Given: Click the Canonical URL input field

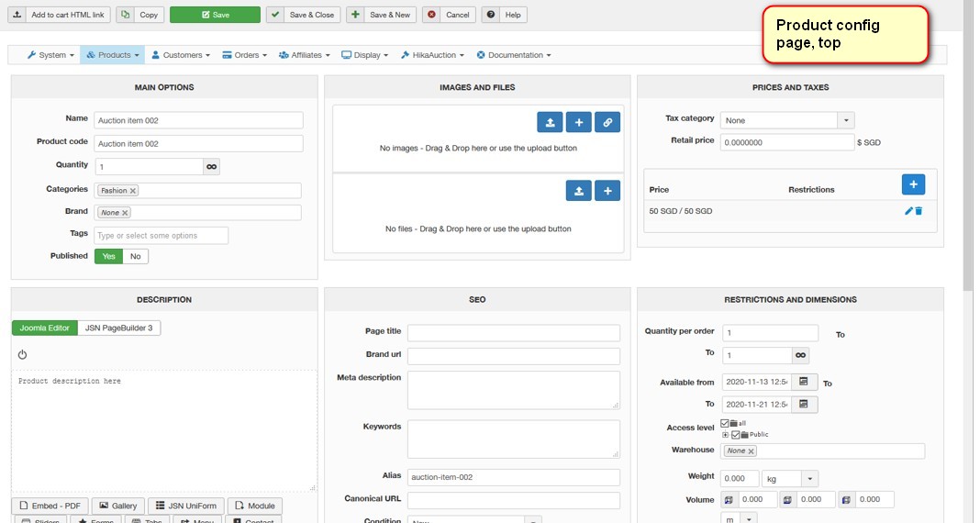Looking at the screenshot, I should [x=514, y=500].
